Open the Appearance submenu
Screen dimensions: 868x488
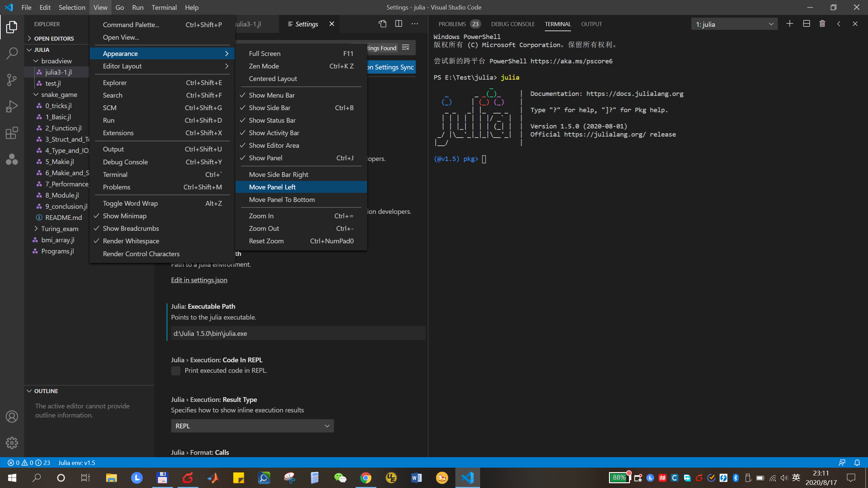coord(162,54)
